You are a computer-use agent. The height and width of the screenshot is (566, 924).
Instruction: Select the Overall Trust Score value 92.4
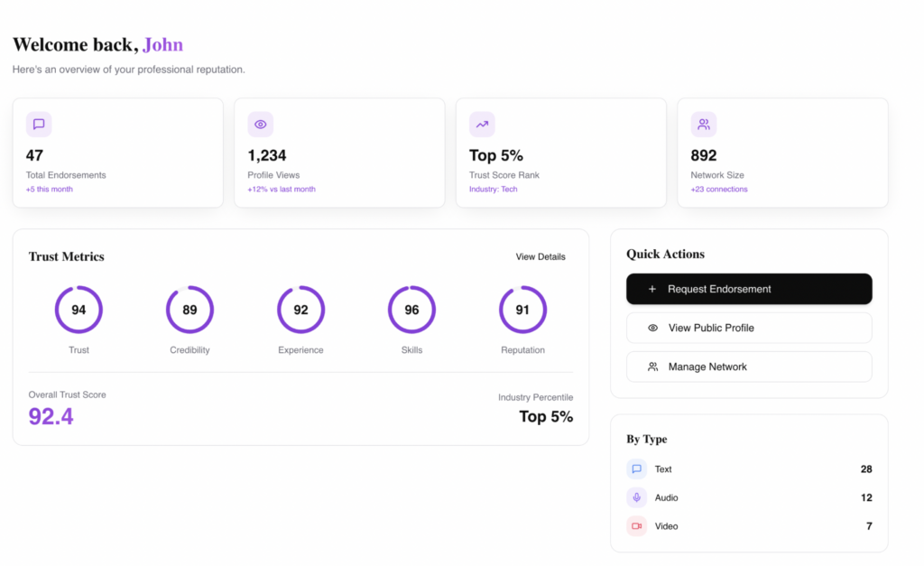pos(50,417)
